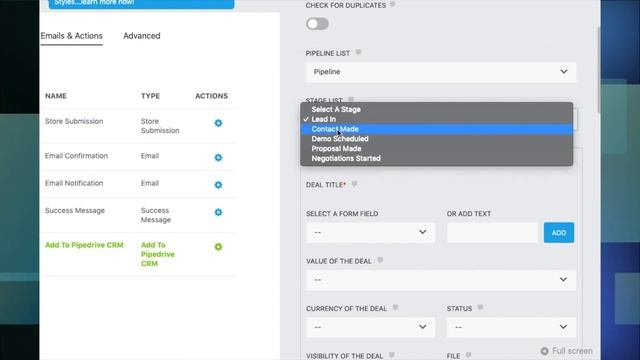
Task: Open settings gear for Store Submission action
Action: coord(218,123)
